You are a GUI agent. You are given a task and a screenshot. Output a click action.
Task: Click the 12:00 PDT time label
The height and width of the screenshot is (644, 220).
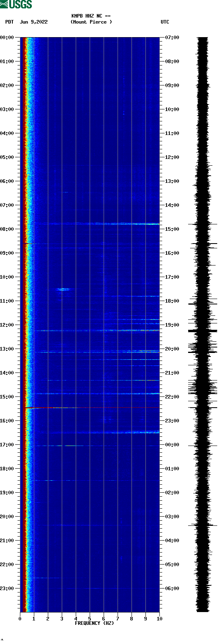tap(7, 325)
